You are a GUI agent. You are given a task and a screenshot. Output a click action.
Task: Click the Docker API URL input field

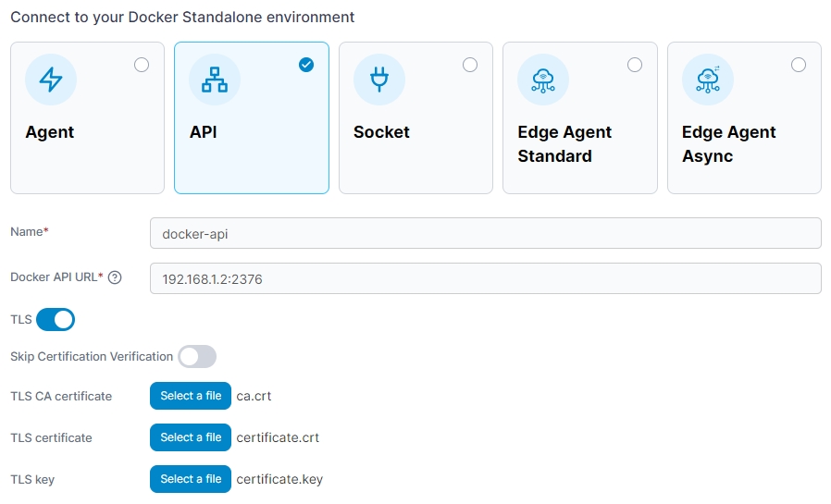485,278
